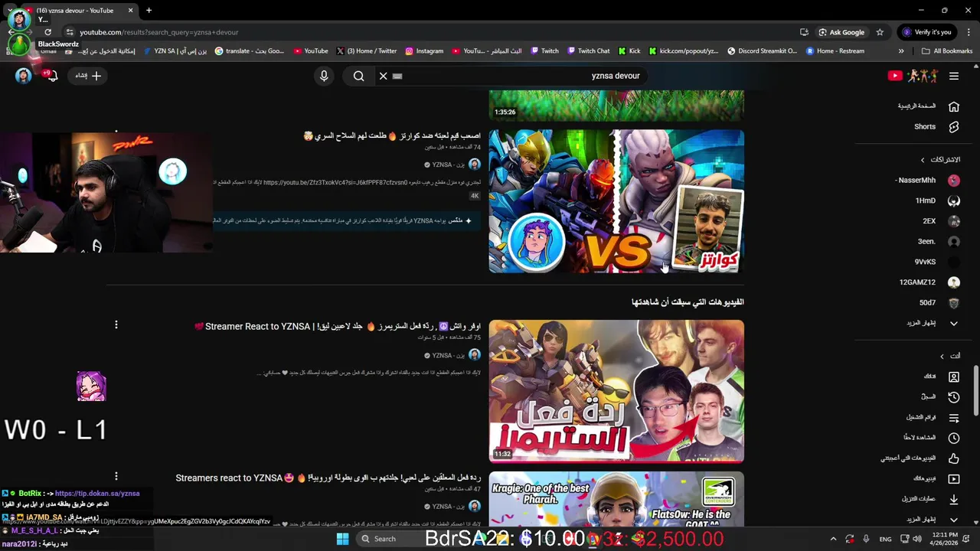
Task: Click the YouTube logo in the header
Action: tap(913, 76)
